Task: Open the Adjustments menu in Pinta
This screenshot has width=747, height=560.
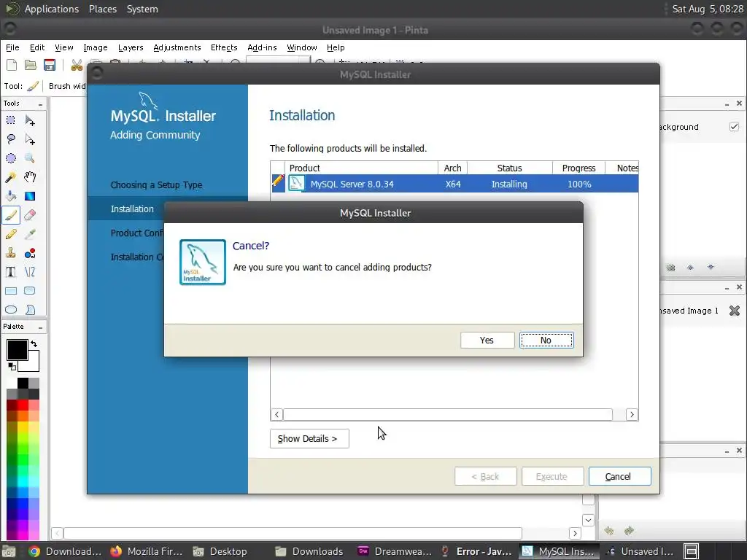Action: pos(177,47)
